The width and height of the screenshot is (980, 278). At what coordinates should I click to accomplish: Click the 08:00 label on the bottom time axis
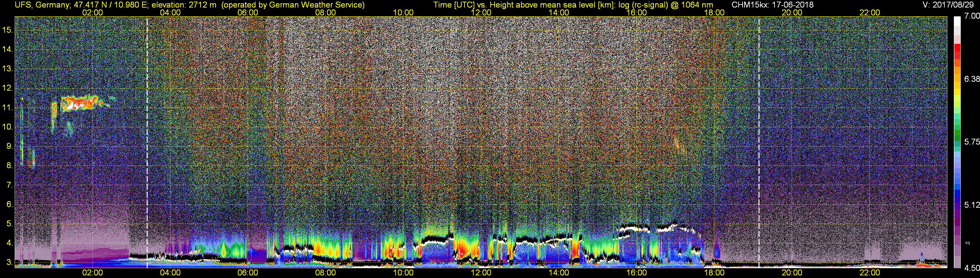point(326,273)
